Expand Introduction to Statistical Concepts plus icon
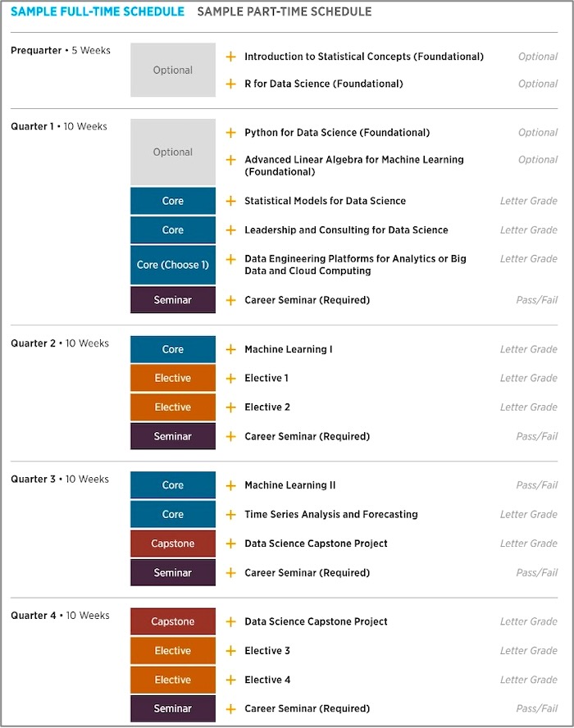 (230, 57)
